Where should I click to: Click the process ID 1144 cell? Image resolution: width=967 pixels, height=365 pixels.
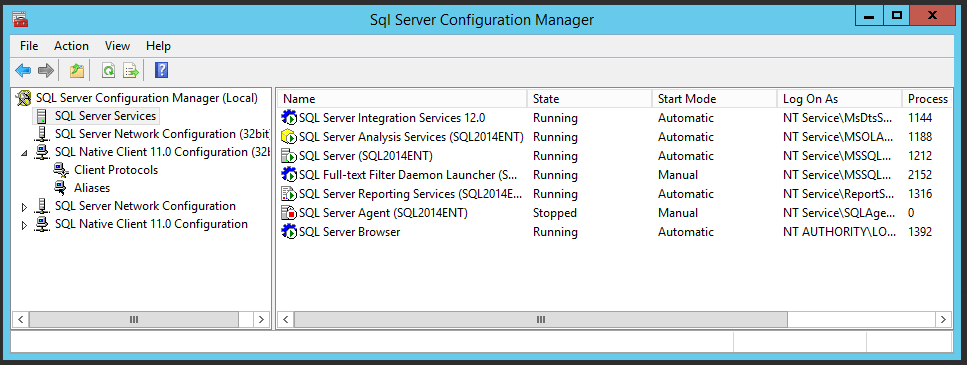920,118
